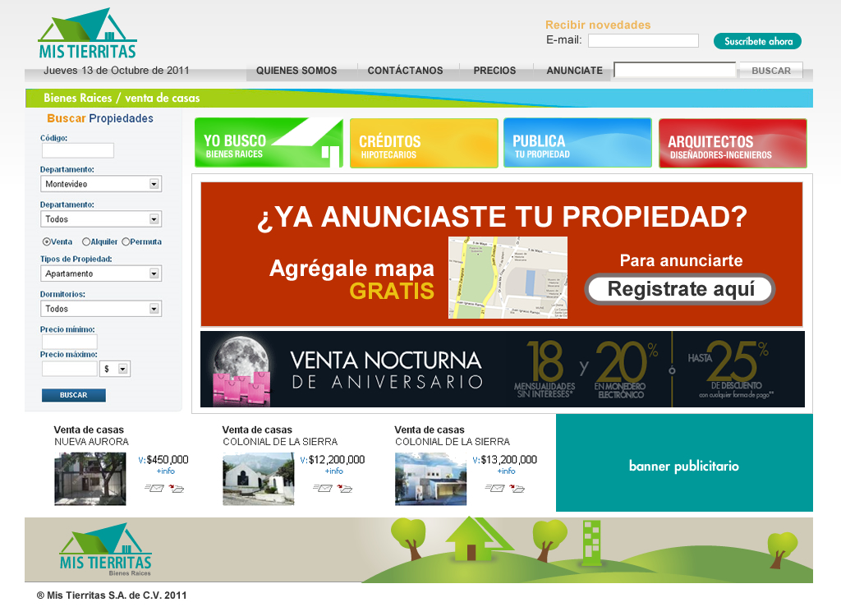
Task: Open the Nueva Aurora house thumbnail
Action: tap(90, 479)
